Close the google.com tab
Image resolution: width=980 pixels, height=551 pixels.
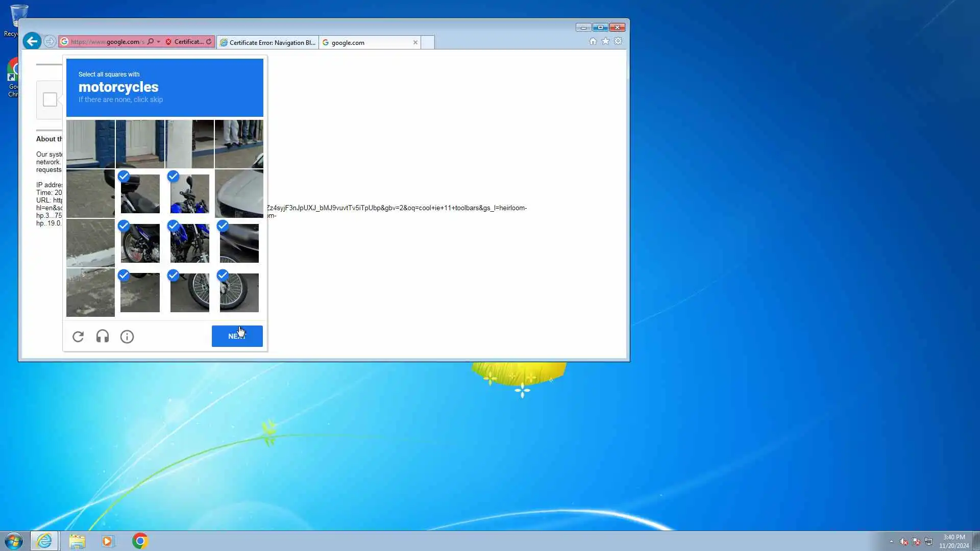click(415, 42)
